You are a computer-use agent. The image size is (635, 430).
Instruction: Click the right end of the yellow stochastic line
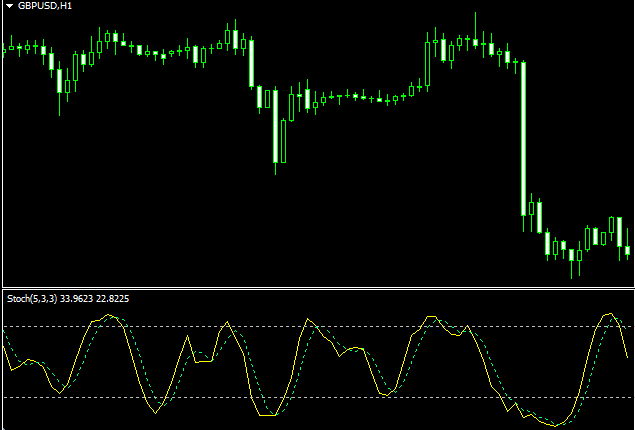631,356
